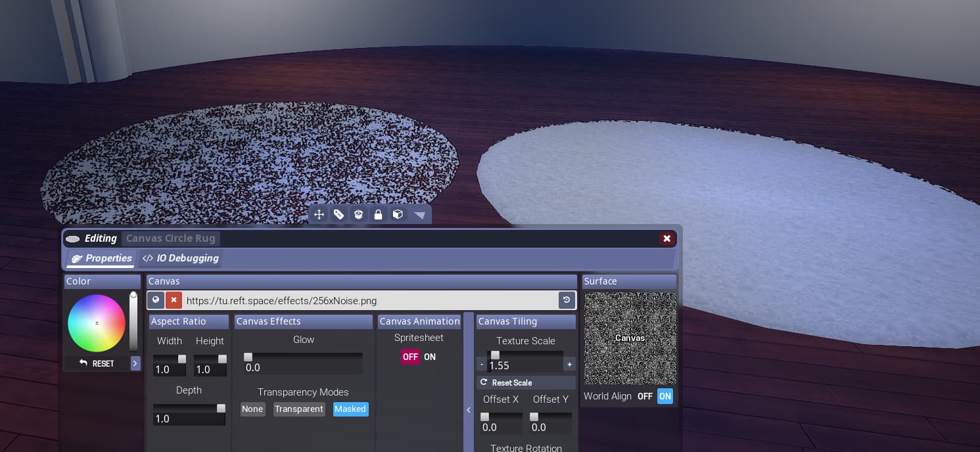
Task: Toggle the padlock lock icon
Action: (x=378, y=214)
